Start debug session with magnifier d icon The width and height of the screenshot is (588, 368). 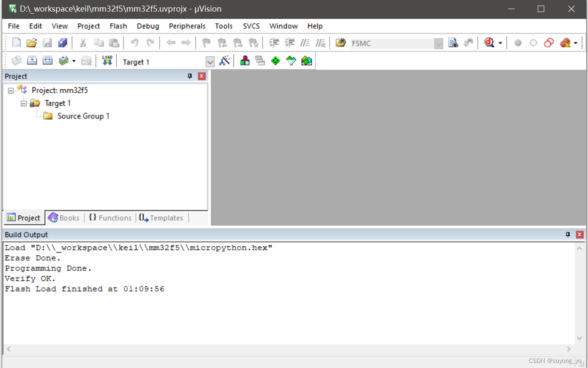click(x=489, y=43)
